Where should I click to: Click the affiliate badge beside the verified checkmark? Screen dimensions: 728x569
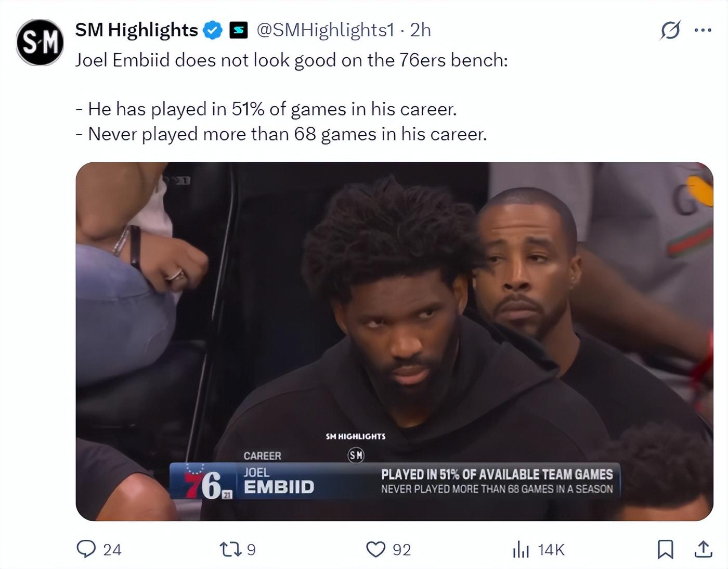[x=238, y=30]
